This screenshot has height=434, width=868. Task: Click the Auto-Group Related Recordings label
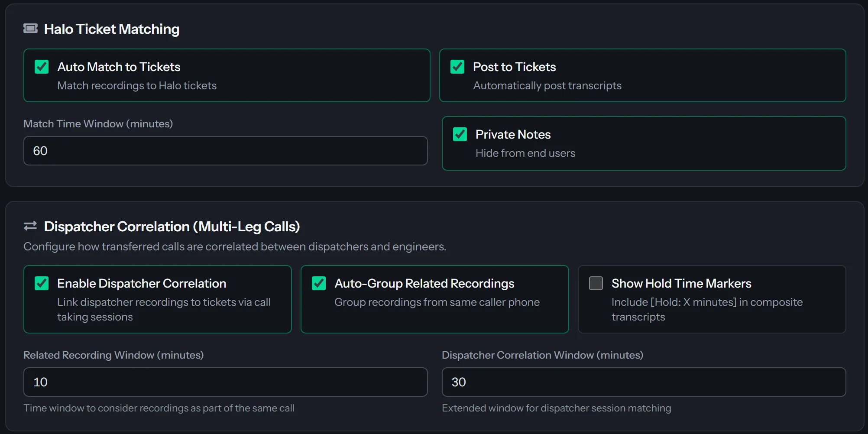[424, 283]
